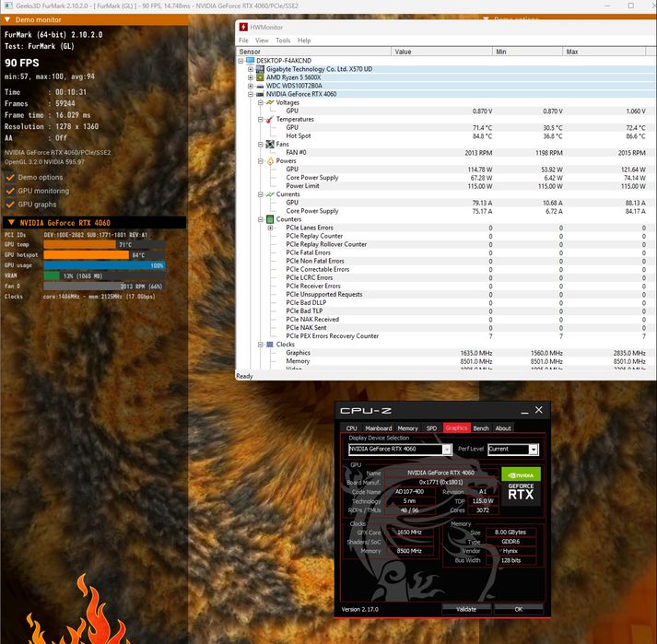Click the 90 FPS readout in FurMark
657x644 pixels.
[22, 63]
